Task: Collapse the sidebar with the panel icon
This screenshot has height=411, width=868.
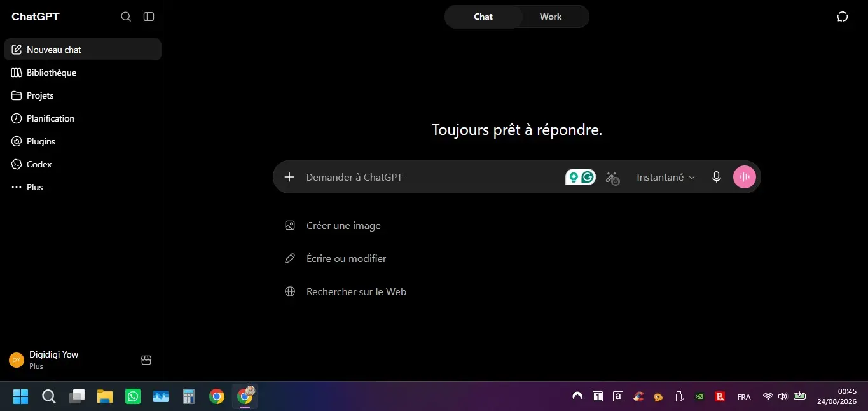Action: [x=149, y=17]
